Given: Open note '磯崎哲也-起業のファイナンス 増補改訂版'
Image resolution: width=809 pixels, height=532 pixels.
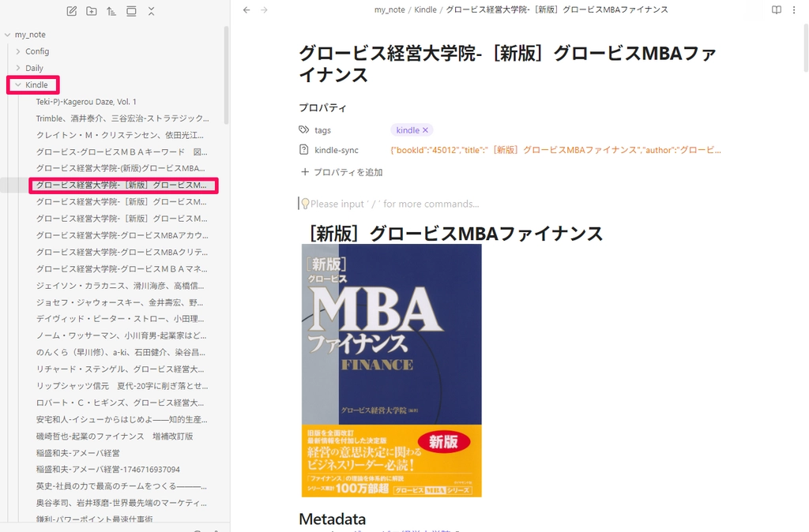Looking at the screenshot, I should point(115,436).
